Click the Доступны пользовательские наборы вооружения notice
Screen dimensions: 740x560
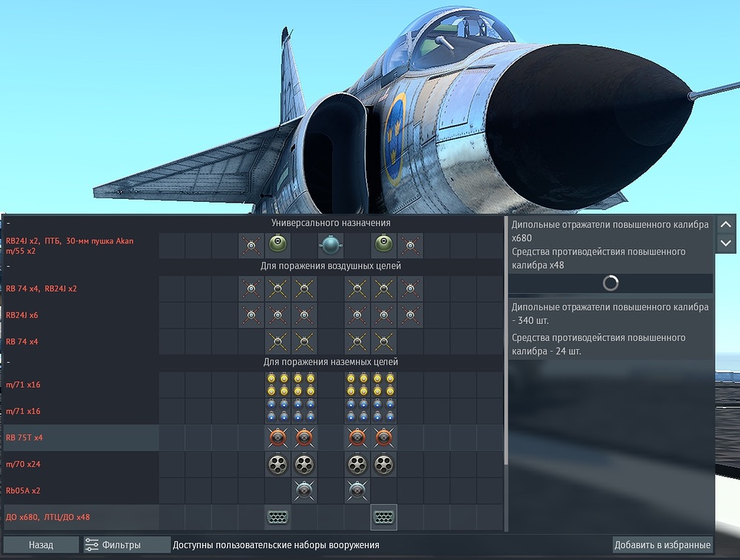click(276, 545)
